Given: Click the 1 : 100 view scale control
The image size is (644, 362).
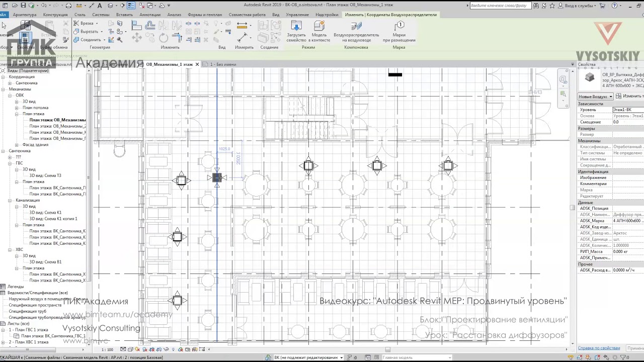Looking at the screenshot, I should (107, 349).
